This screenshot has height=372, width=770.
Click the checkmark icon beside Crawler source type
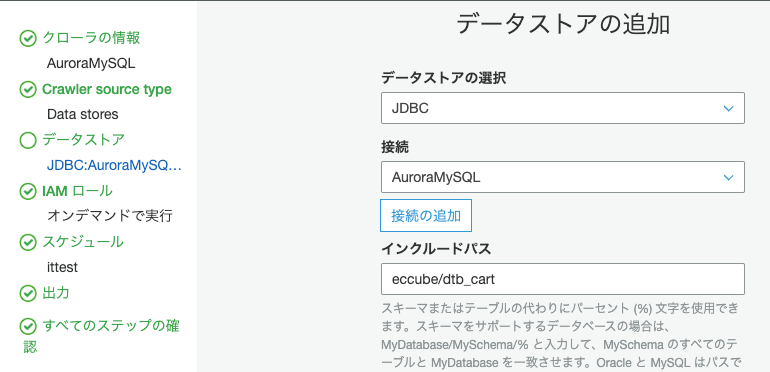28,90
